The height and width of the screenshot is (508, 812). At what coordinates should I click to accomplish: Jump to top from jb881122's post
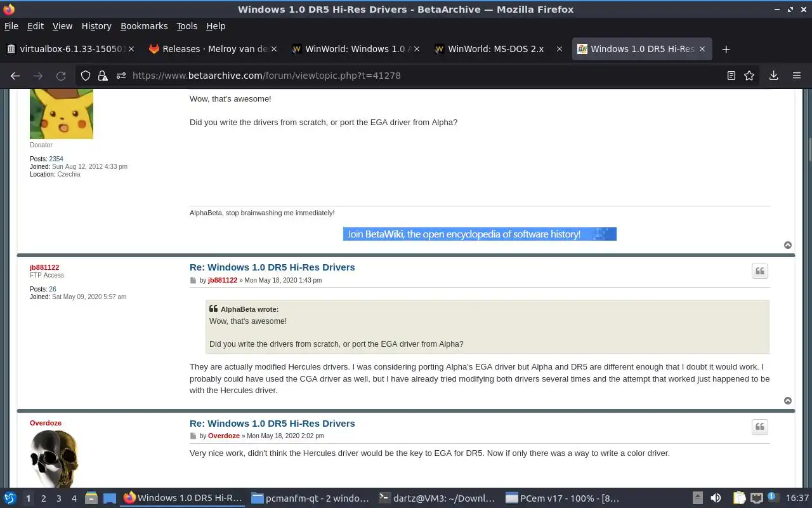(788, 401)
